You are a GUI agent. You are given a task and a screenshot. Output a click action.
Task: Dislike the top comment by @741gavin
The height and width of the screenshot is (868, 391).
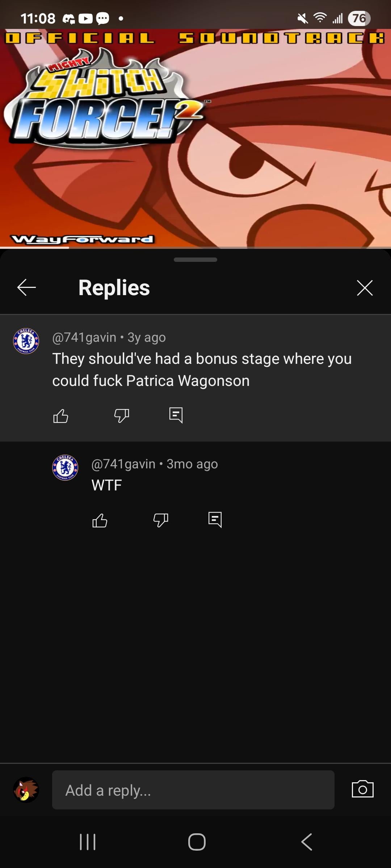[122, 416]
